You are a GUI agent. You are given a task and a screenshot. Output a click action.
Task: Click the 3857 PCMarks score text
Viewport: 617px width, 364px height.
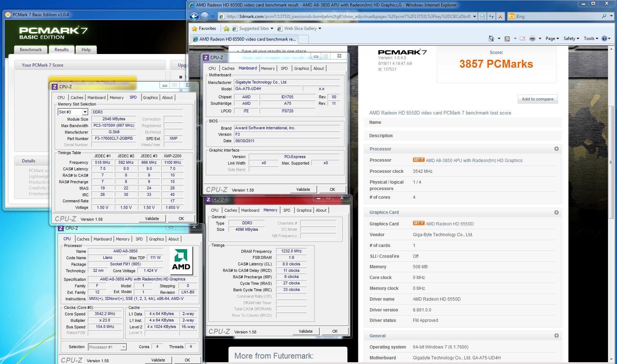point(496,64)
